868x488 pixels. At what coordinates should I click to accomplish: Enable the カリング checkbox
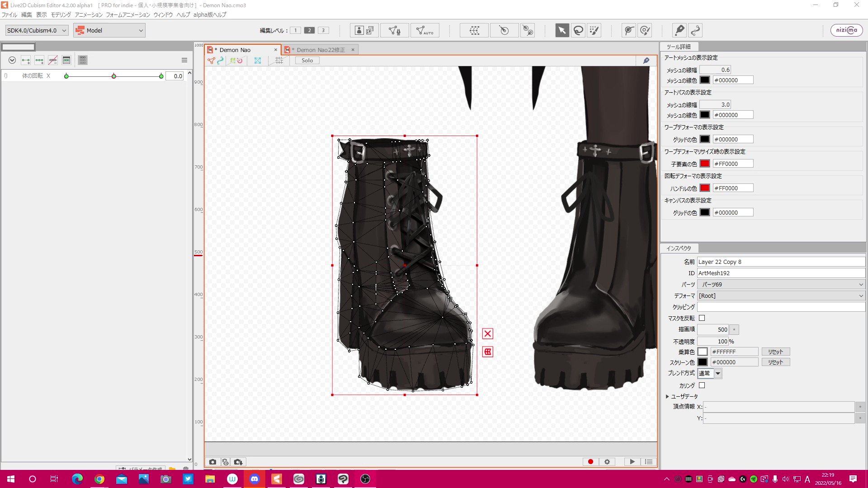pyautogui.click(x=702, y=385)
